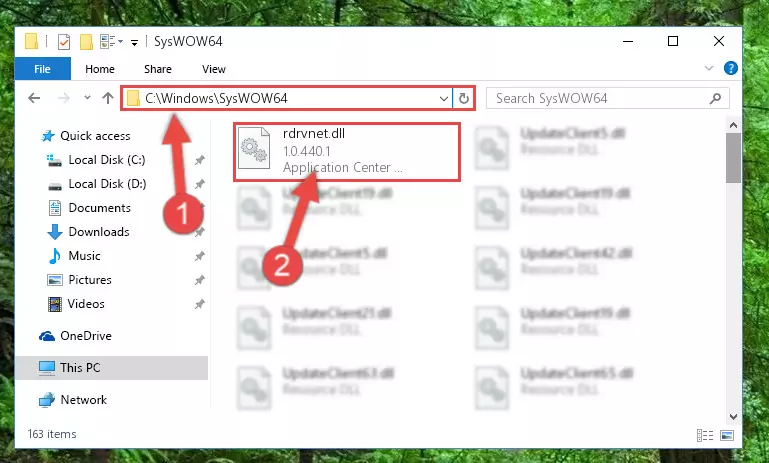Click the pin icon beside Music
The width and height of the screenshot is (769, 463).
click(200, 256)
